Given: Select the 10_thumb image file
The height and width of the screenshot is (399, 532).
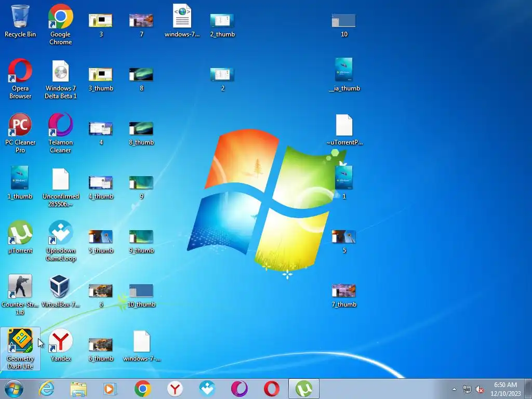Looking at the screenshot, I should (141, 296).
